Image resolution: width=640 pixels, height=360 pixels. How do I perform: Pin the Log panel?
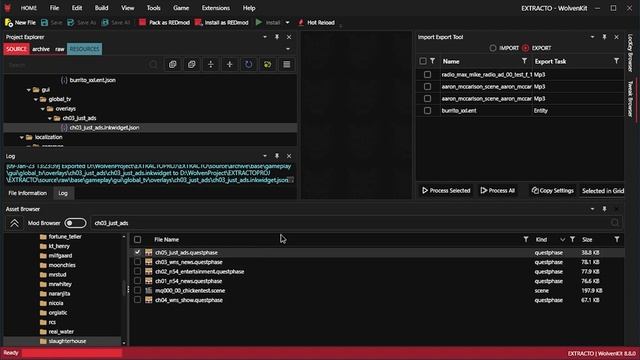pos(277,156)
